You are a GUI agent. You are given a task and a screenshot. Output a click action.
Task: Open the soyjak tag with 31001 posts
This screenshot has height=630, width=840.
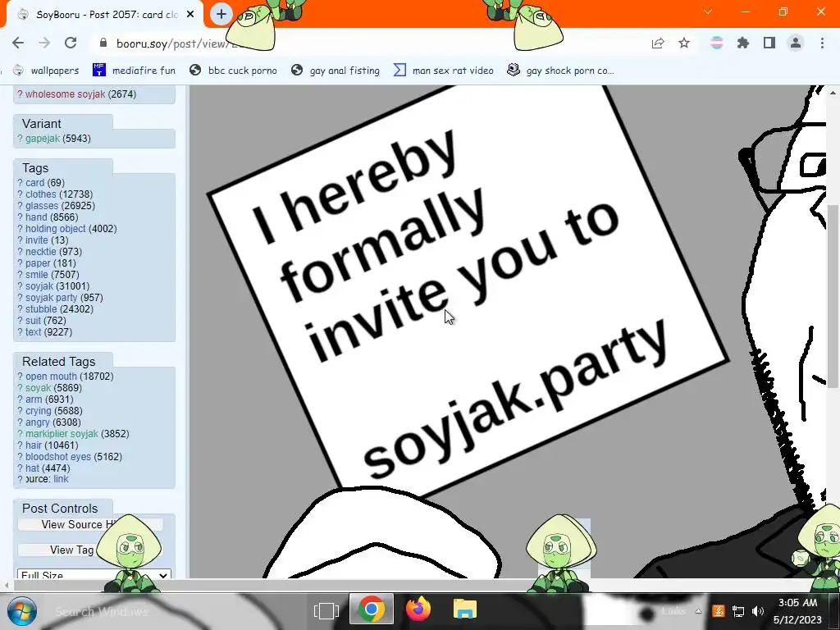39,286
